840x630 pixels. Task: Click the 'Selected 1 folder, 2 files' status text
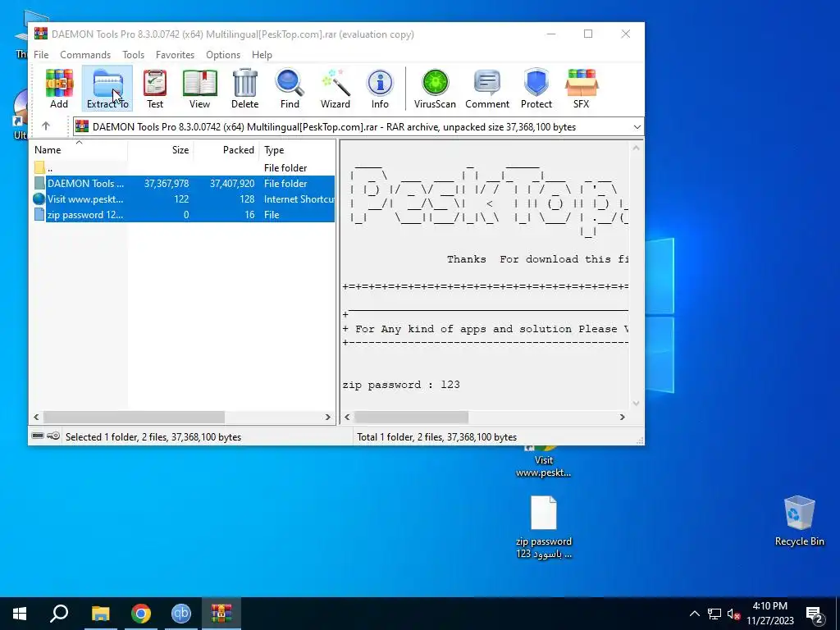tap(153, 437)
